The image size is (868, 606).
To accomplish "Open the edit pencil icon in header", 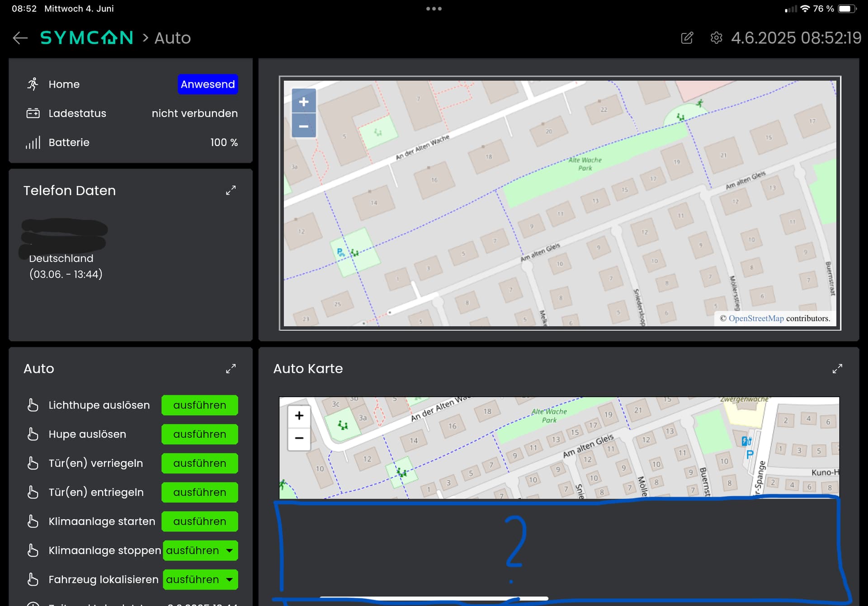I will [687, 38].
